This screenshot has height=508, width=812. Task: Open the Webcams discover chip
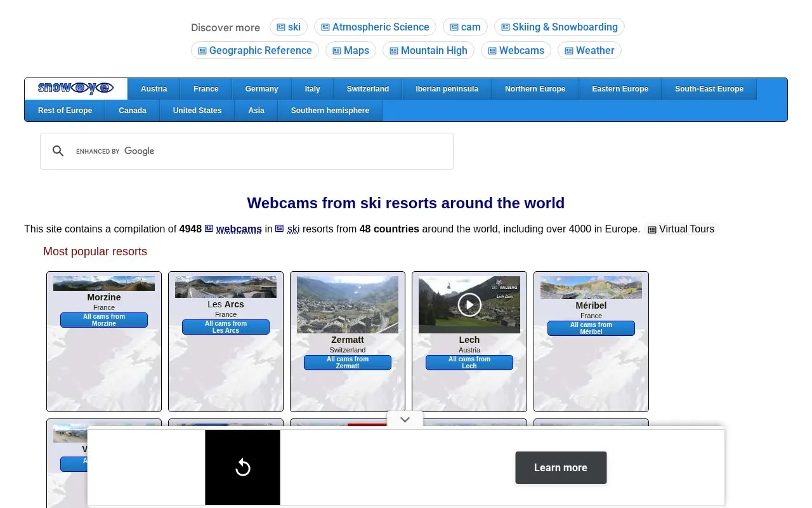(516, 50)
